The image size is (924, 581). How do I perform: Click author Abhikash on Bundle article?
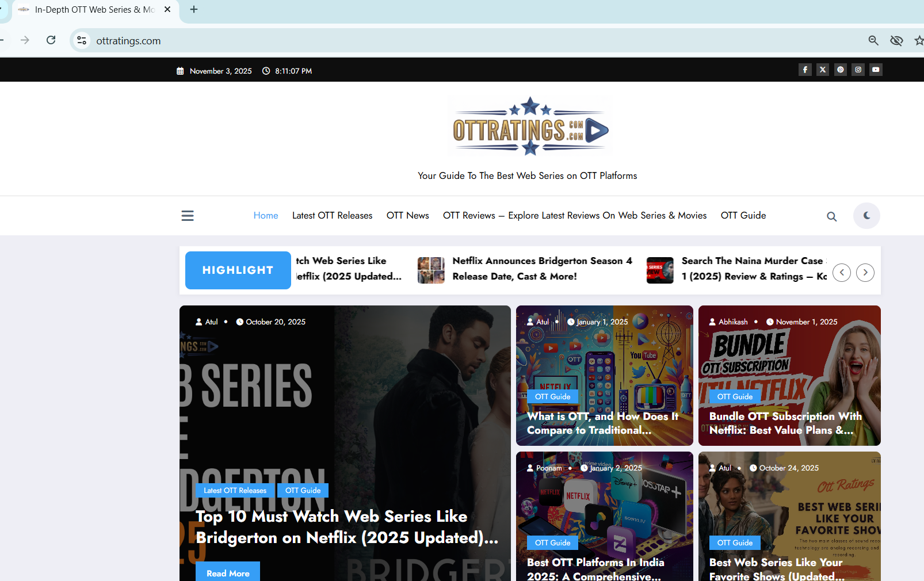click(728, 322)
